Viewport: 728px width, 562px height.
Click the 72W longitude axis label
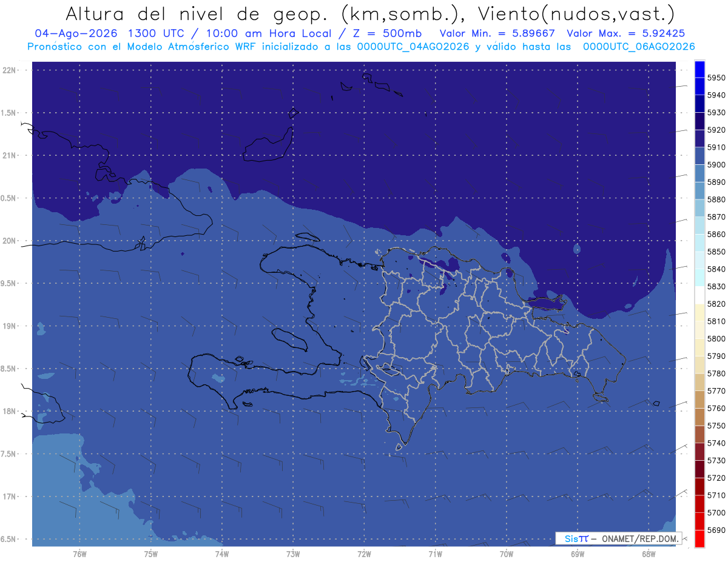[364, 554]
